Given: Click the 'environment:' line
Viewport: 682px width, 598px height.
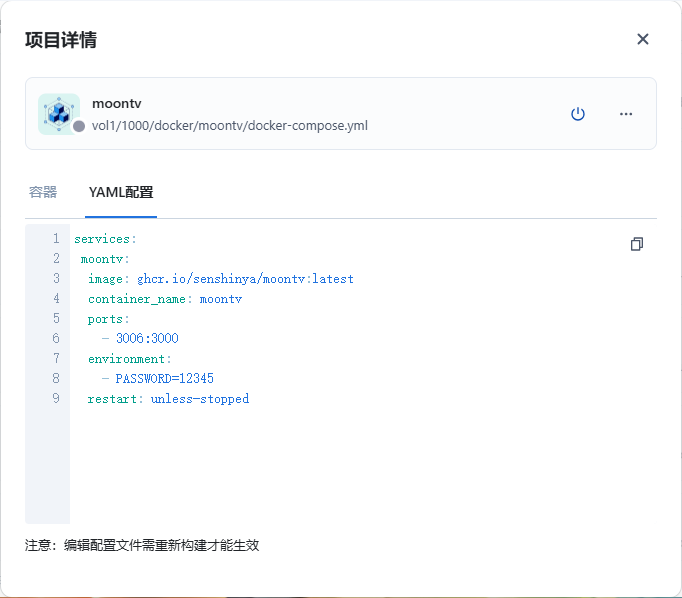Looking at the screenshot, I should (130, 359).
